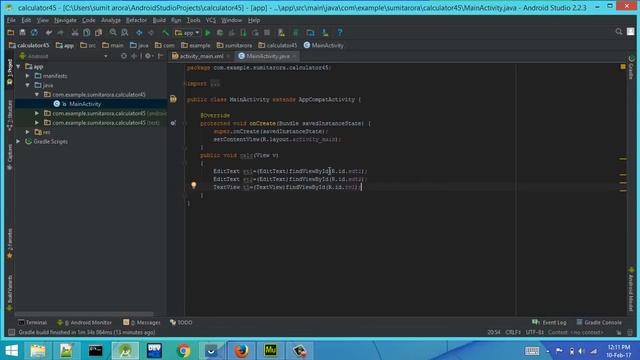Click the Make Project hammer icon

(x=165, y=33)
